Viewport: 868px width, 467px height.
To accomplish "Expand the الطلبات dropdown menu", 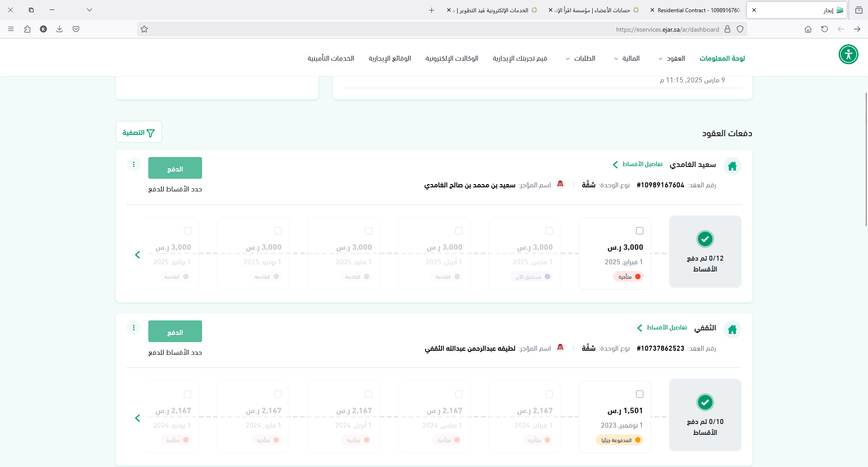I will tap(580, 58).
